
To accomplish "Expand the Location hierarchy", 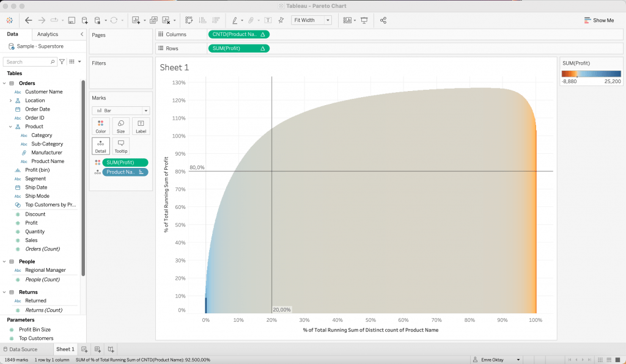I will 10,100.
